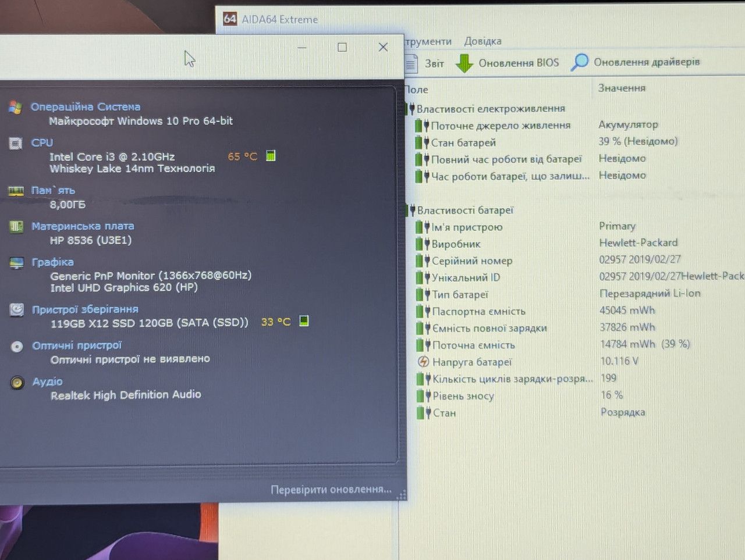Click the Hewlett-Packard manufacturer value

coord(638,242)
